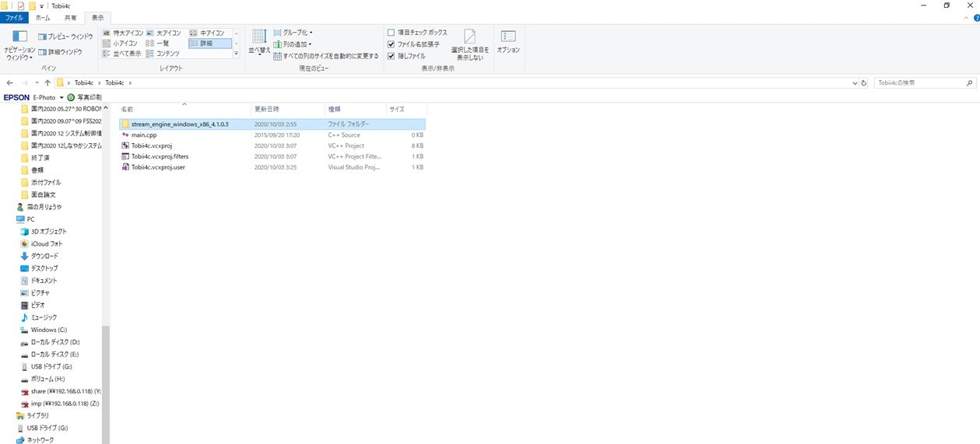Refresh the current folder view
This screenshot has height=444, width=980.
click(863, 82)
